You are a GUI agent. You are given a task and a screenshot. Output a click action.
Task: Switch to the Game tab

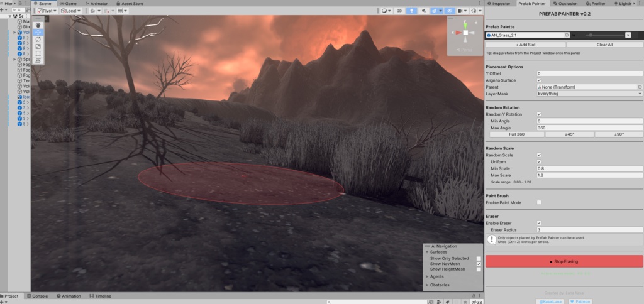pyautogui.click(x=68, y=3)
